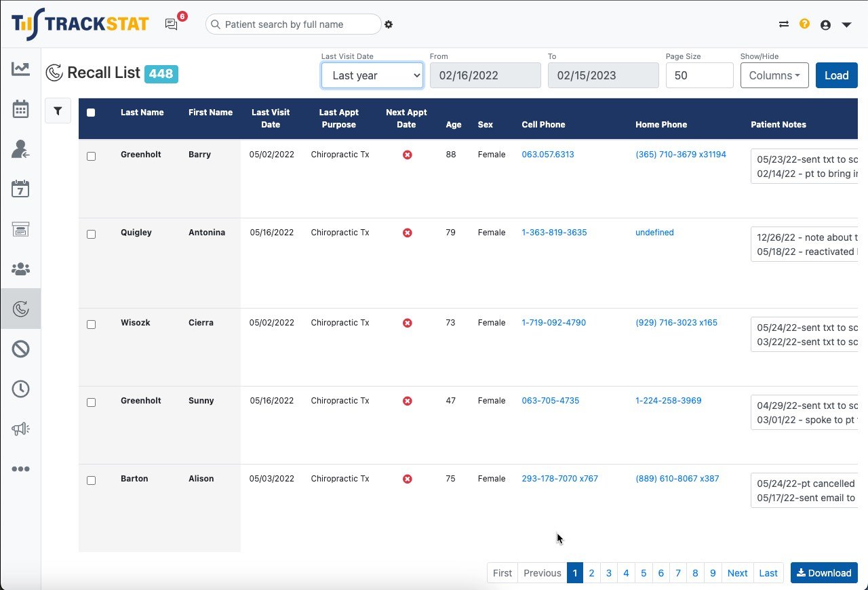Click the Download button below the table
Image resolution: width=868 pixels, height=590 pixels.
(x=824, y=572)
